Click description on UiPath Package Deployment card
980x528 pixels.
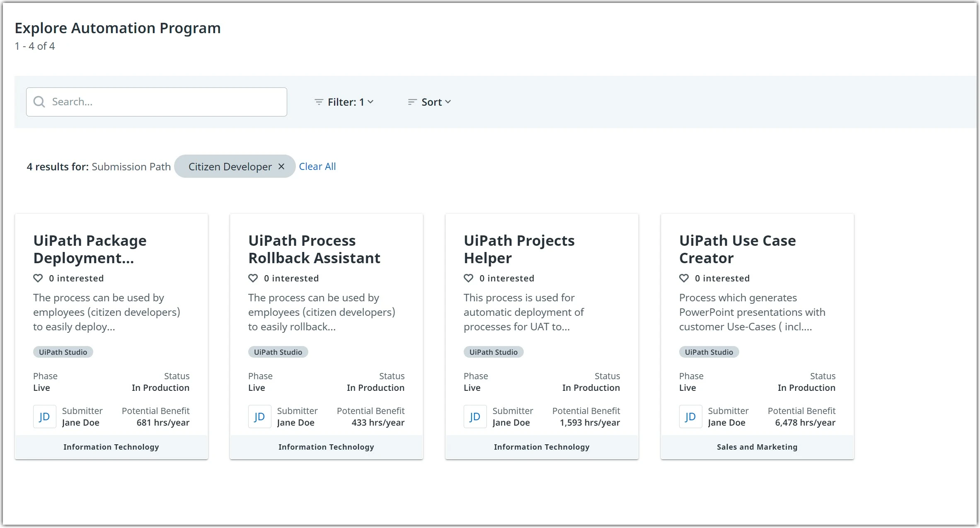click(x=106, y=312)
